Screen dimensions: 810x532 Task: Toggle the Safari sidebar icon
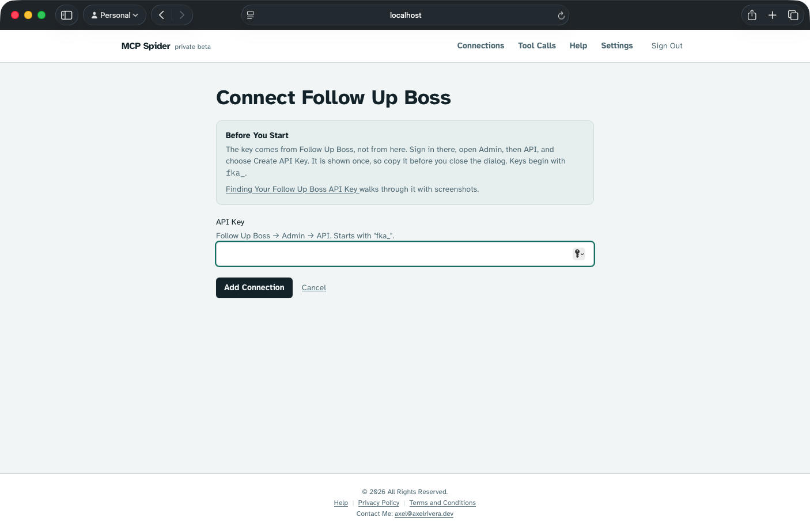67,15
